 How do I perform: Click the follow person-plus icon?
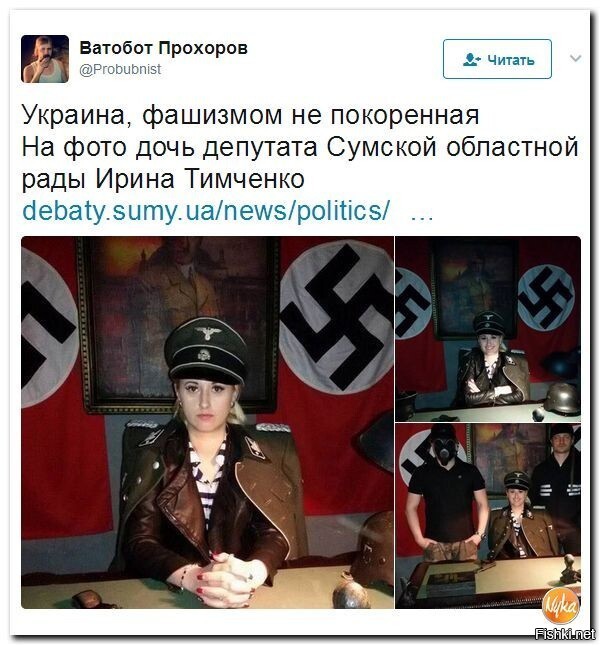tap(472, 59)
